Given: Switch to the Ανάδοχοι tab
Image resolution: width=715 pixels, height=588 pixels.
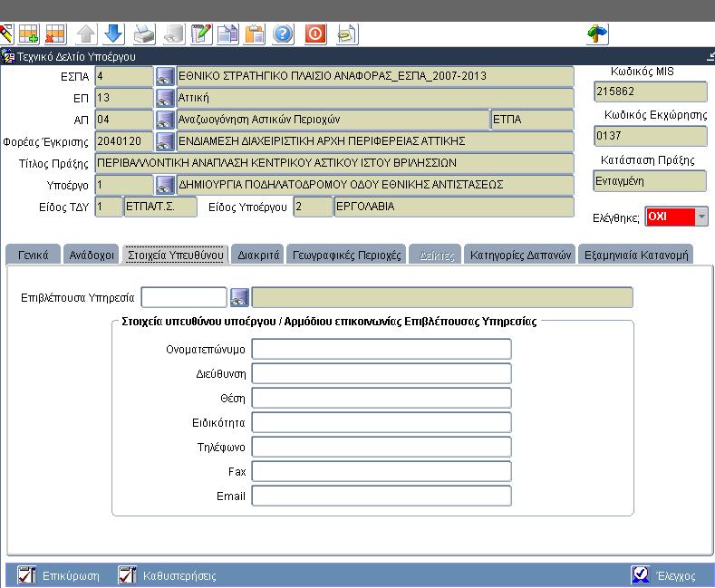Looking at the screenshot, I should (x=92, y=255).
